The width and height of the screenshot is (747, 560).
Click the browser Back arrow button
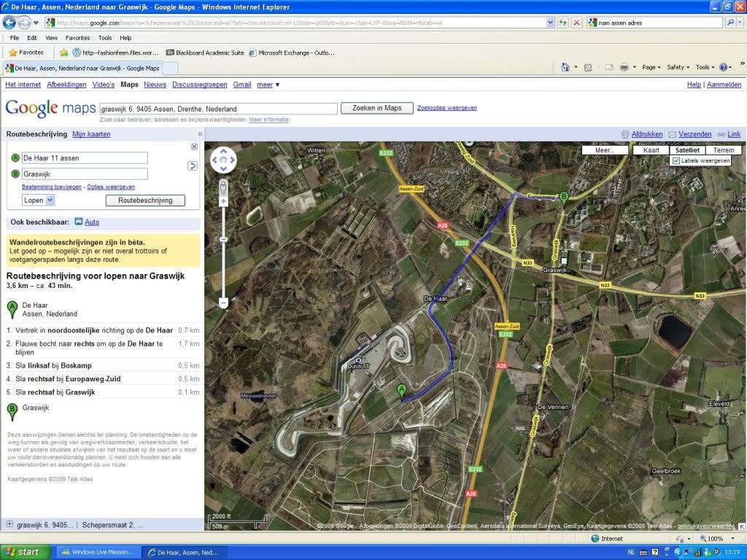tap(10, 23)
